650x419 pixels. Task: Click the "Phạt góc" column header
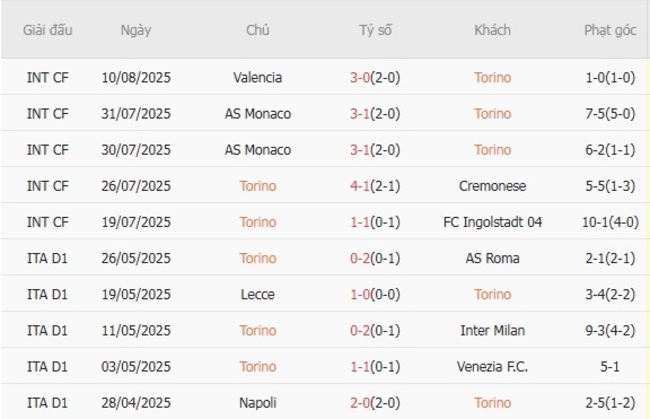tap(610, 30)
